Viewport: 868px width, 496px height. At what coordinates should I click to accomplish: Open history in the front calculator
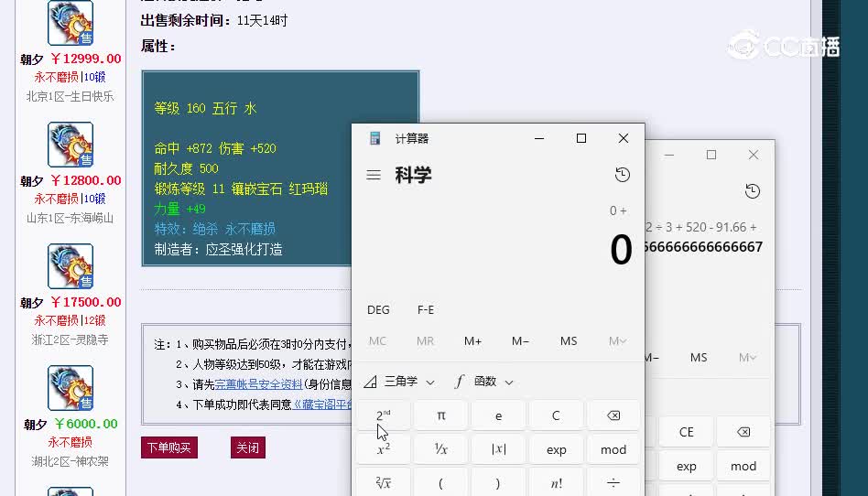(x=623, y=175)
